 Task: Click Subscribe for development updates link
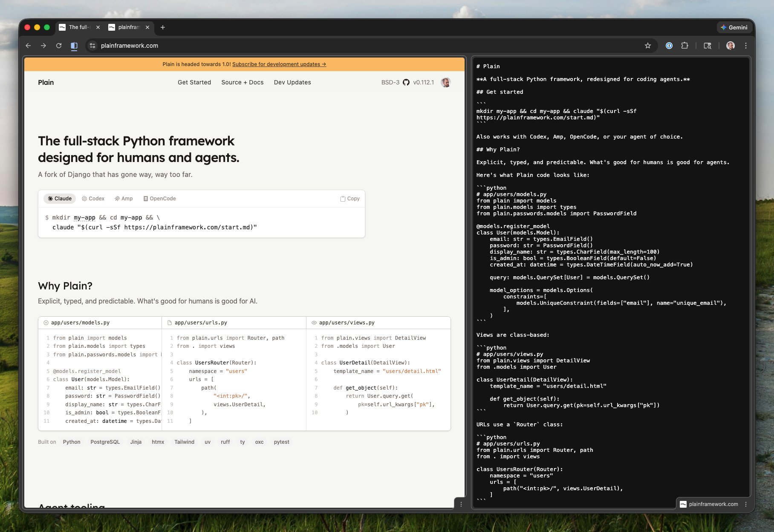[x=279, y=64]
